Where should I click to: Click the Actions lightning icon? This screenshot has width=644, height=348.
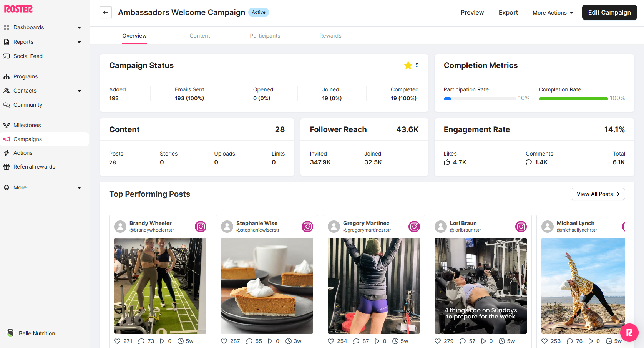[7, 153]
